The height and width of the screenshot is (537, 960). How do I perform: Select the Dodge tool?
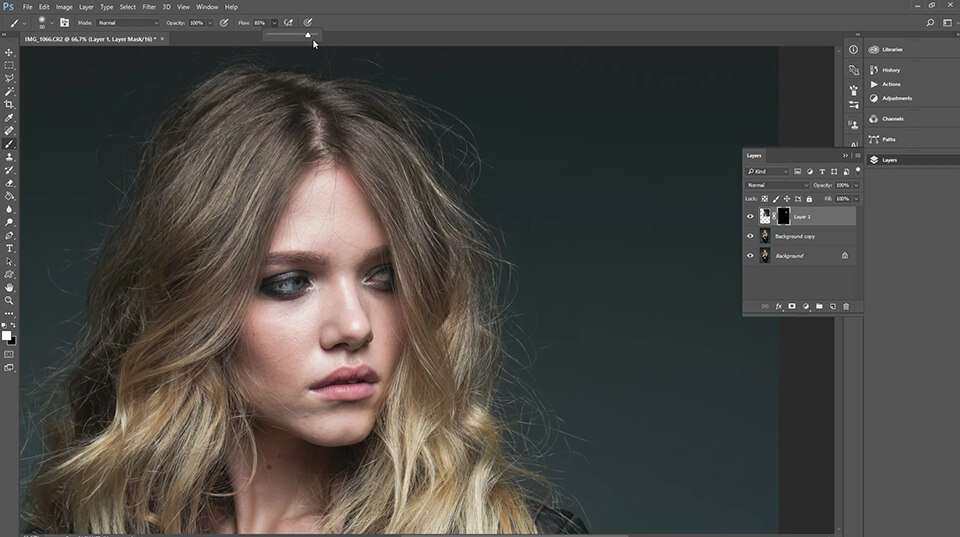pyautogui.click(x=9, y=222)
